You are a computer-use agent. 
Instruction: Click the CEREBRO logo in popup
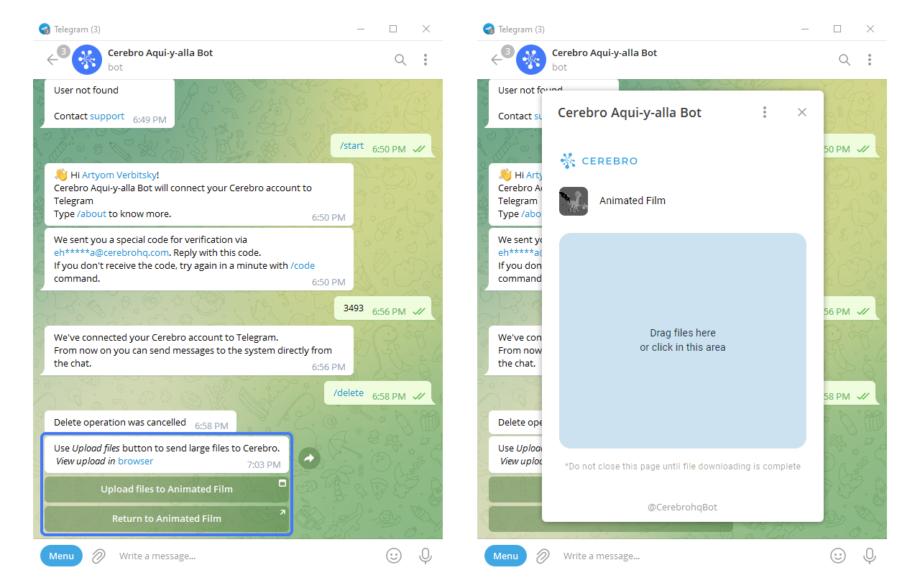[x=599, y=161]
